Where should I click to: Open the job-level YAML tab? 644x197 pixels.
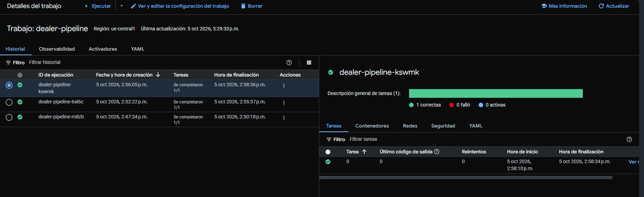click(x=138, y=49)
